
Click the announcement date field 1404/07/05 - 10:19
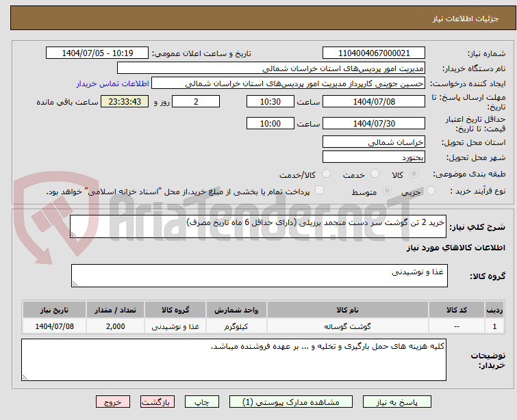point(97,53)
